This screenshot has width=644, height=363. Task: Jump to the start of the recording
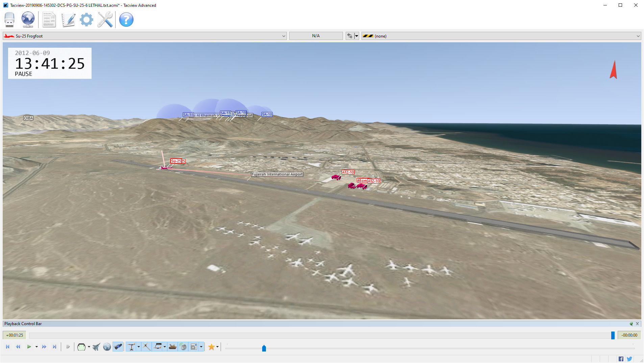click(x=8, y=347)
